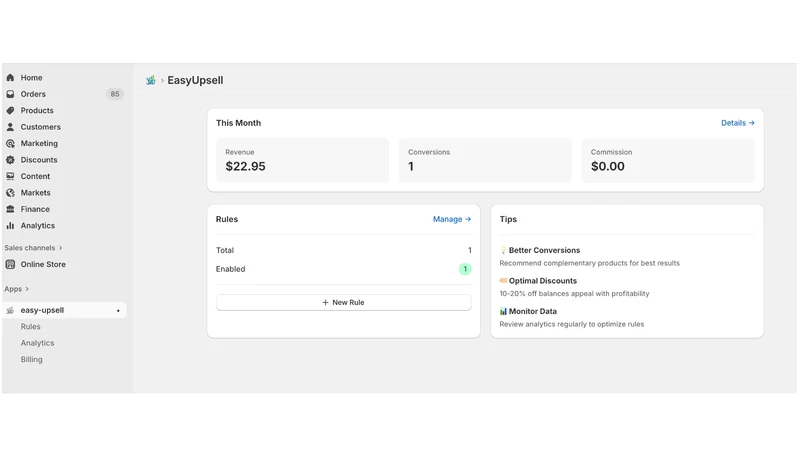Click the 'Tips' card heading
The height and width of the screenshot is (450, 800).
[x=508, y=219]
